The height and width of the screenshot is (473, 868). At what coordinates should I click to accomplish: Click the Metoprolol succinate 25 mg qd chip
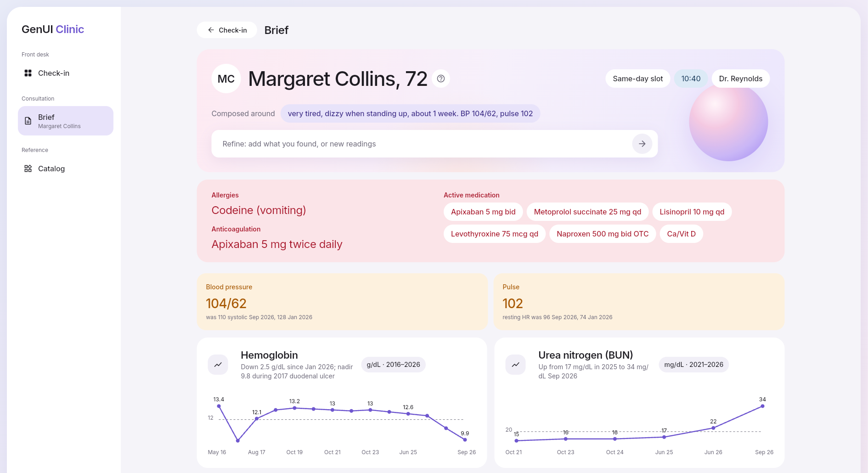pyautogui.click(x=587, y=212)
